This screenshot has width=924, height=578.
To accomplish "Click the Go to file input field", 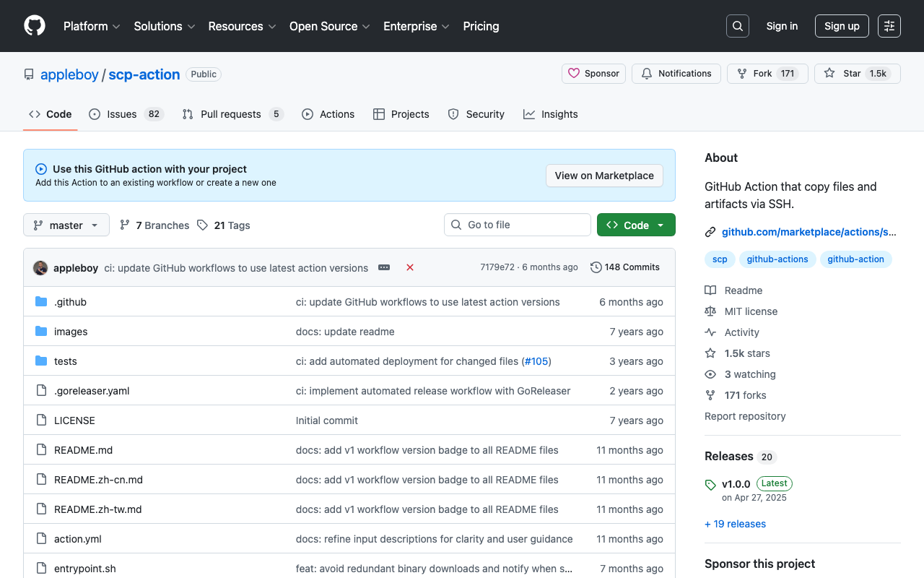I will 518,225.
